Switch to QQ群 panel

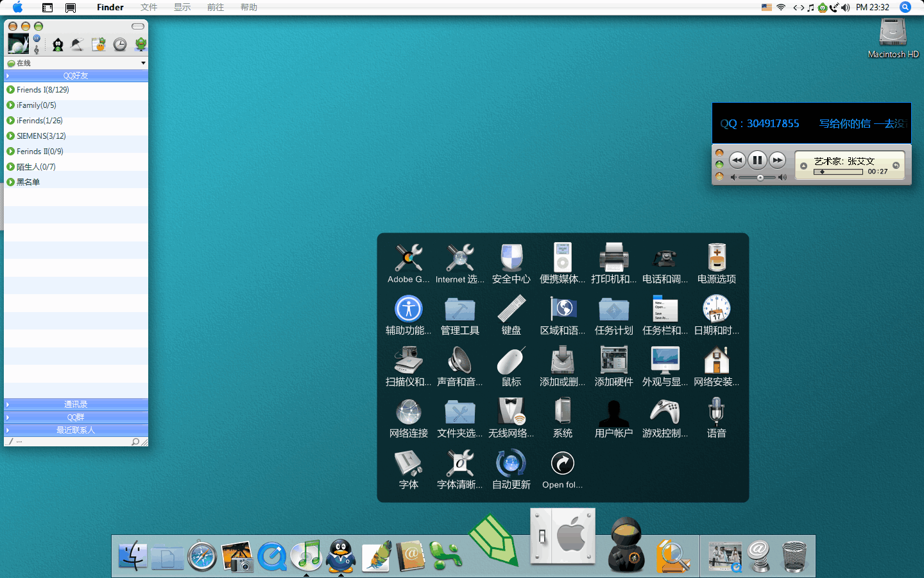coord(76,417)
